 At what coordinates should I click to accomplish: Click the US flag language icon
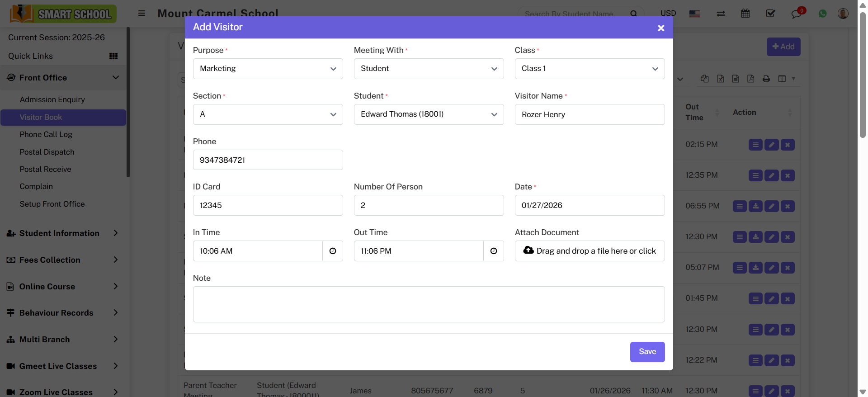click(x=694, y=14)
